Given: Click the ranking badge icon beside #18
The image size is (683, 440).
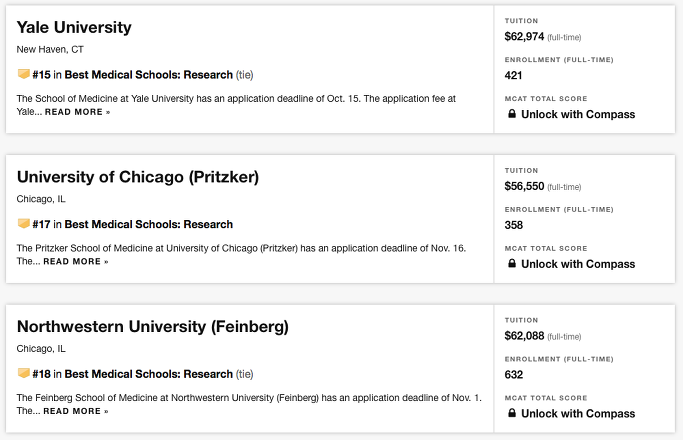Looking at the screenshot, I should click(24, 373).
